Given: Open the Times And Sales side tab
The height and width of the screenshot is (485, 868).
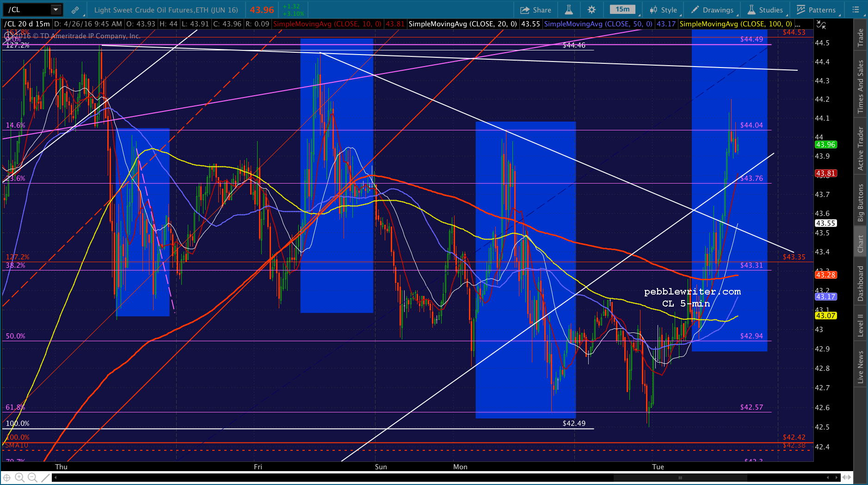Looking at the screenshot, I should [861, 86].
